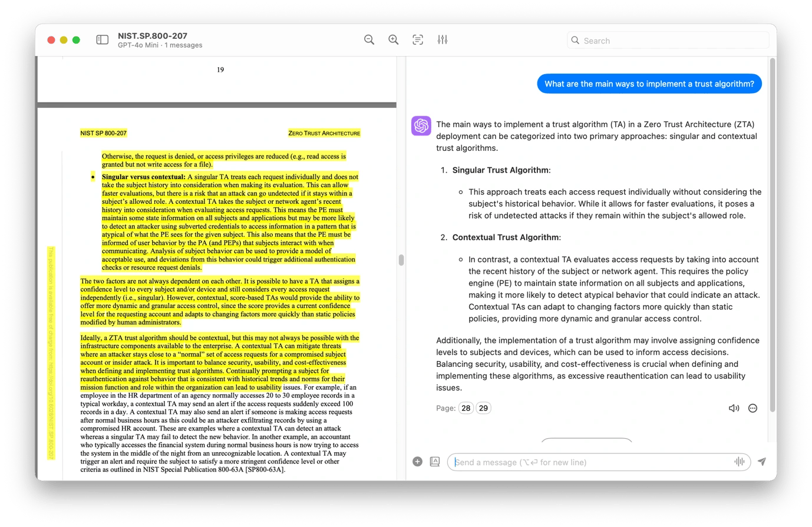
Task: Open more options ellipsis for response
Action: [752, 408]
